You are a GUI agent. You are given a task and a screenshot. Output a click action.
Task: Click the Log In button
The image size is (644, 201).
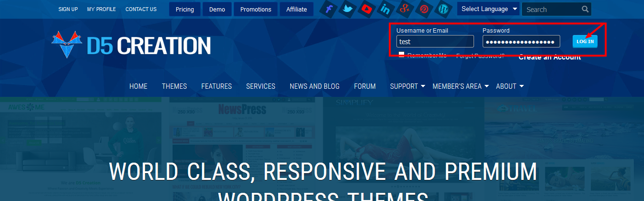(585, 41)
